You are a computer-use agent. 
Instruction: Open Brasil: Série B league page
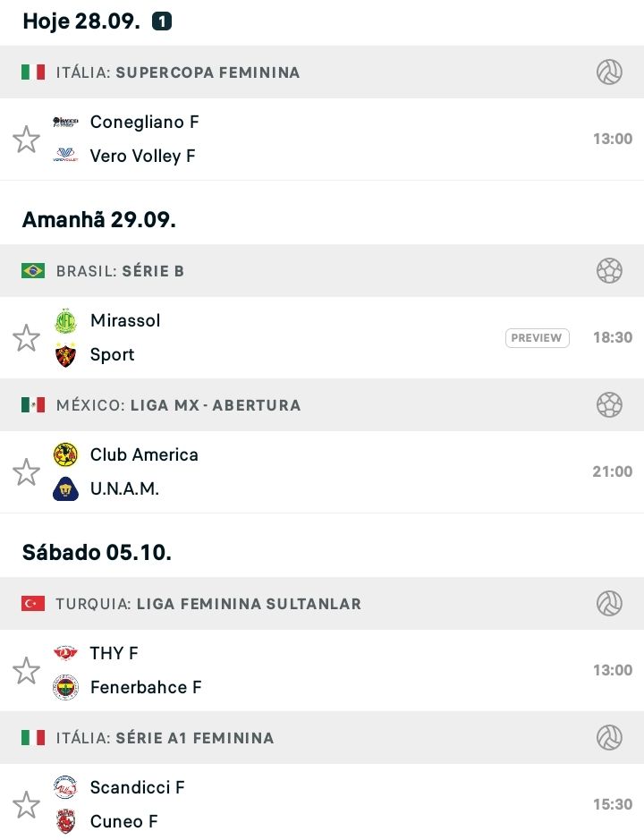(x=120, y=271)
